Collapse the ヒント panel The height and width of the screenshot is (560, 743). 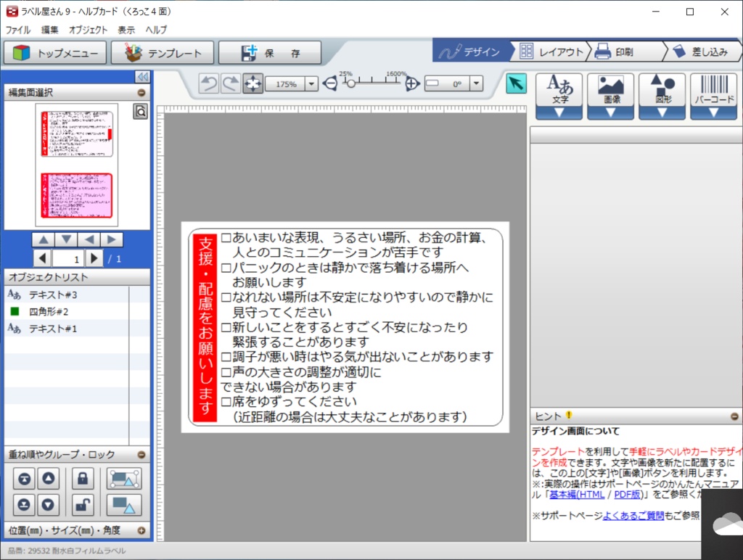tap(734, 416)
